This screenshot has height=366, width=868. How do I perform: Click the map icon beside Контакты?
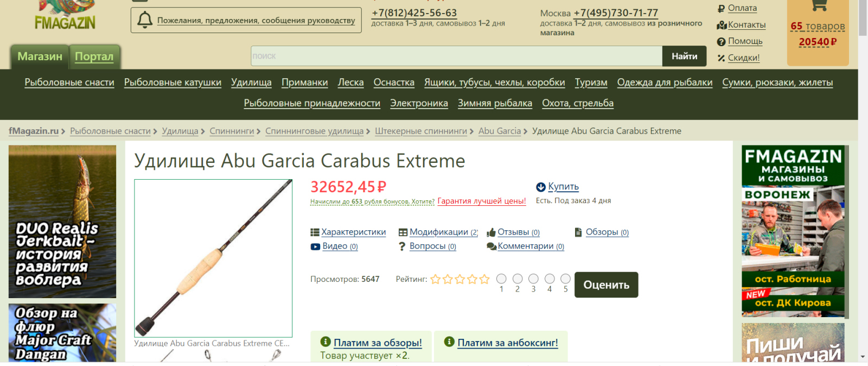(x=722, y=26)
